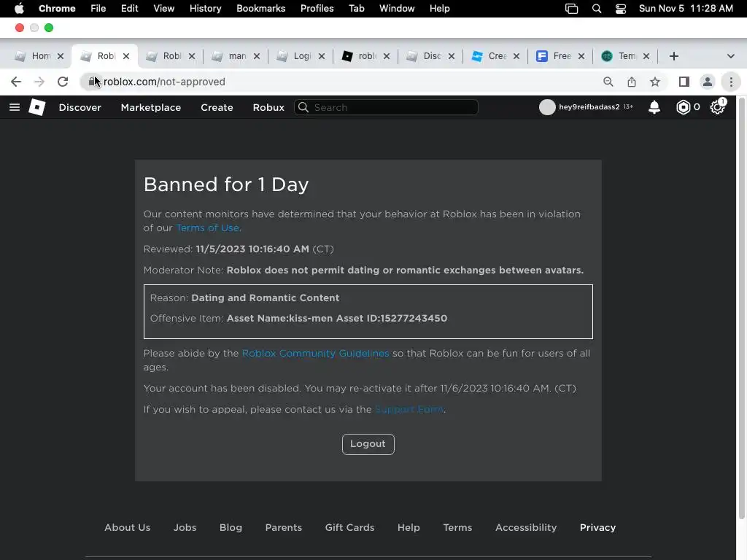
Task: Close the 'man' tab
Action: pyautogui.click(x=257, y=56)
